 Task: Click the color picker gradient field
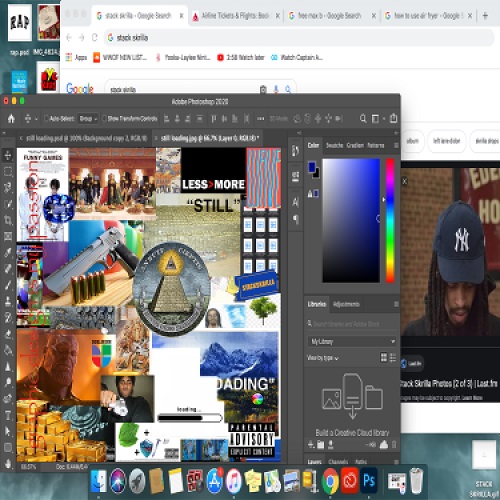click(x=351, y=220)
